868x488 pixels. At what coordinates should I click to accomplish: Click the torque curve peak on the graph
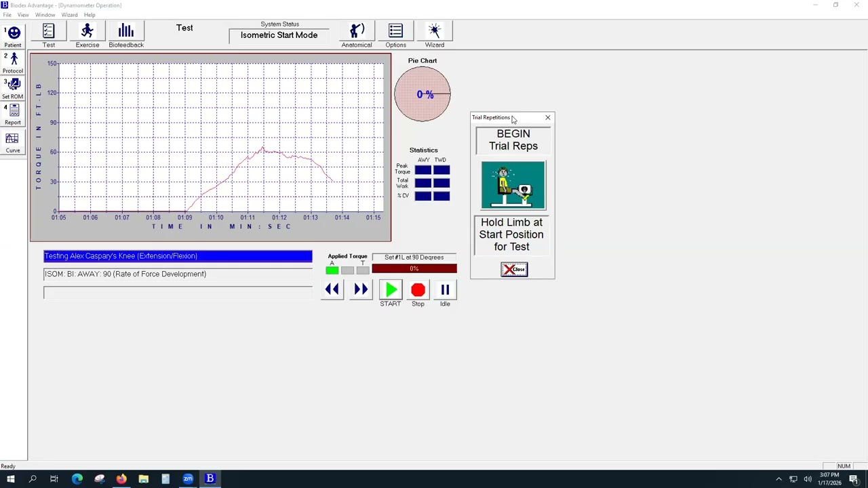click(263, 148)
